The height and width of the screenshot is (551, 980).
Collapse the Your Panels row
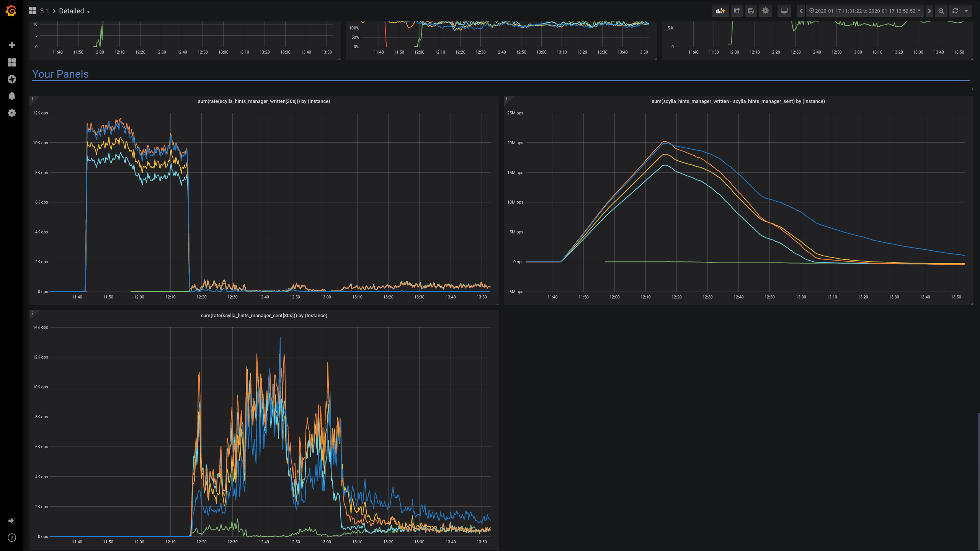[60, 74]
